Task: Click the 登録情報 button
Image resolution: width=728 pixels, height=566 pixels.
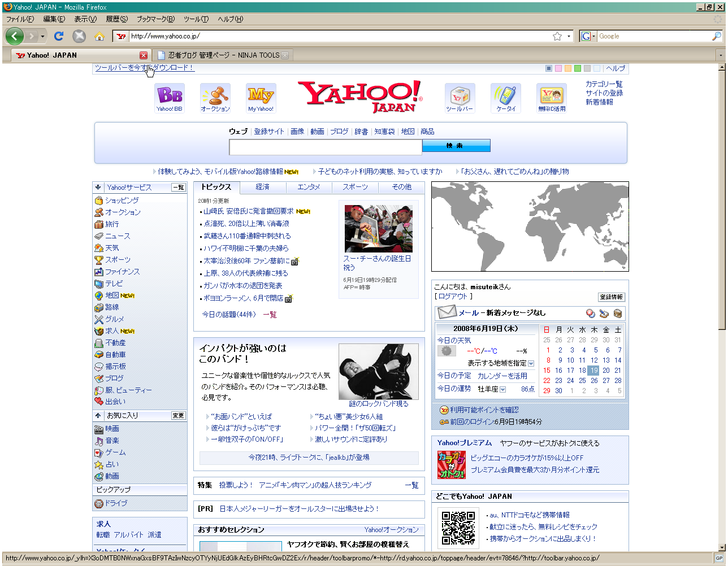Action: click(612, 297)
